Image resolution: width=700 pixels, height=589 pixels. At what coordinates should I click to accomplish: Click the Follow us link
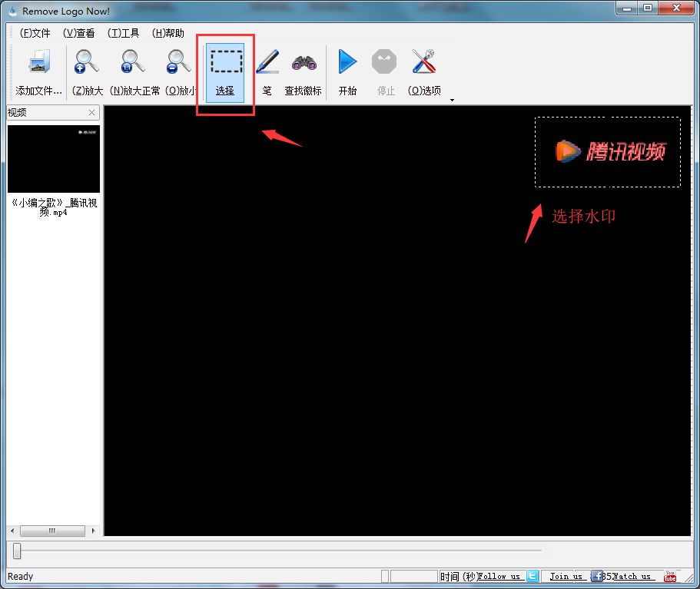click(x=499, y=577)
